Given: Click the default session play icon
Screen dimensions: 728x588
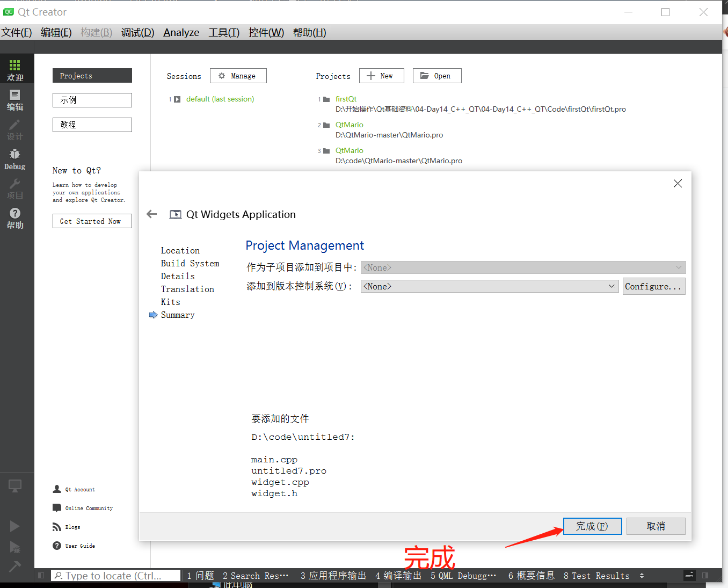Looking at the screenshot, I should pos(177,99).
